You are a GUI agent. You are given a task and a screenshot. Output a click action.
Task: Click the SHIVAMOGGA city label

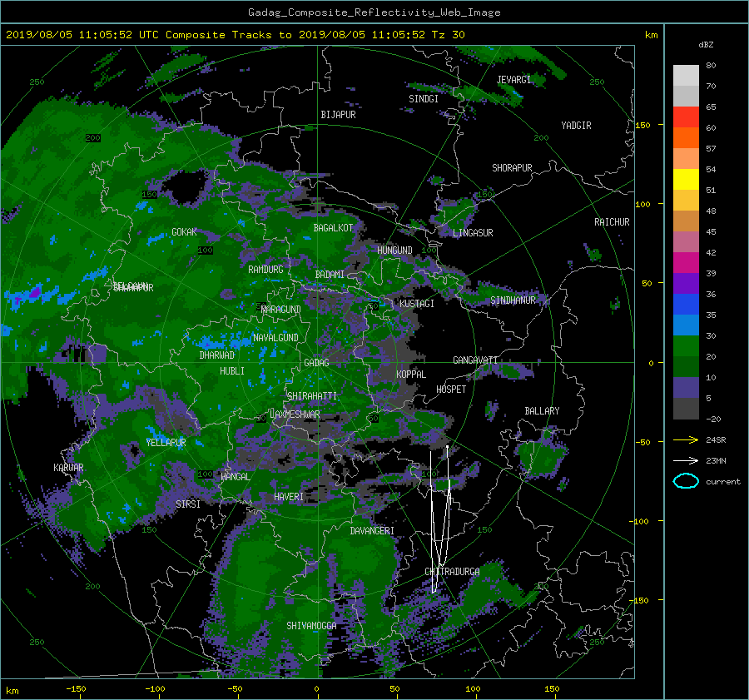311,625
